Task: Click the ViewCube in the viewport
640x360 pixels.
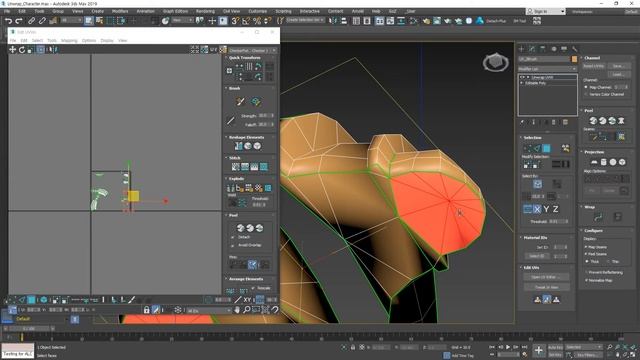Action: (x=496, y=62)
